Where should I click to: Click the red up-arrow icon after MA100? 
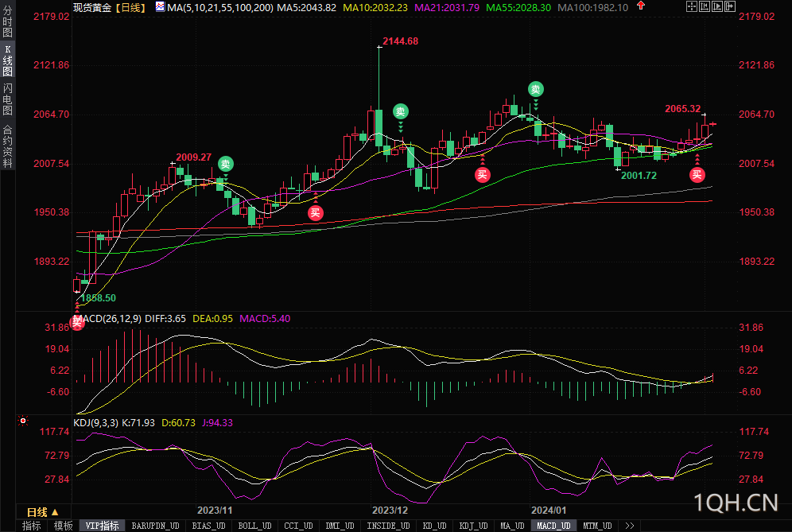(641, 6)
